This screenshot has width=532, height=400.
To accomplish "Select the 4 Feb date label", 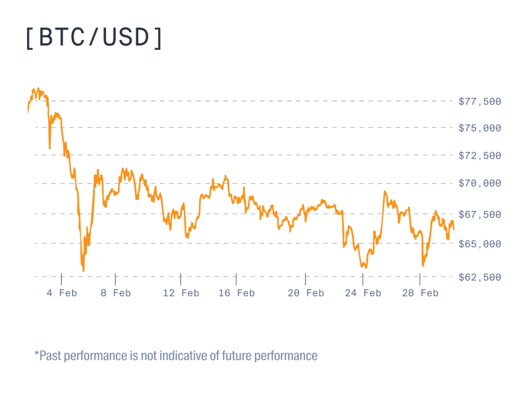I will pyautogui.click(x=61, y=294).
